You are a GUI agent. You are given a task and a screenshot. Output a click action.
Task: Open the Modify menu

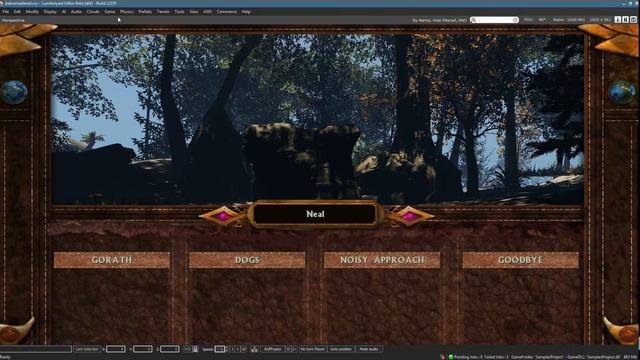click(32, 12)
